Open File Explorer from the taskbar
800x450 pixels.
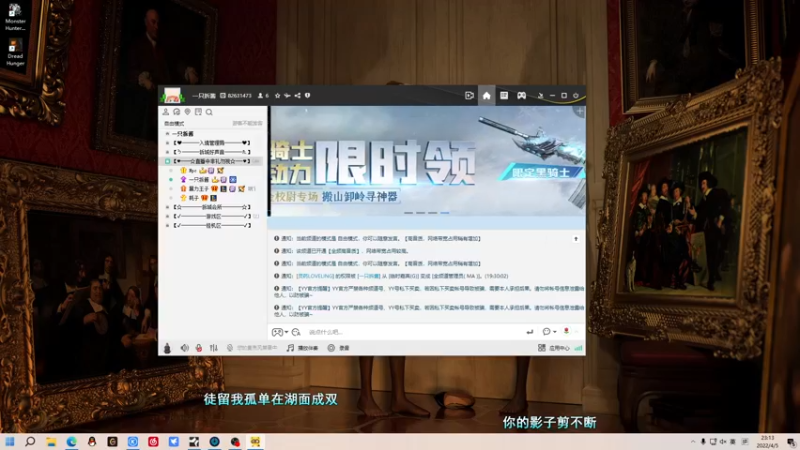click(51, 441)
